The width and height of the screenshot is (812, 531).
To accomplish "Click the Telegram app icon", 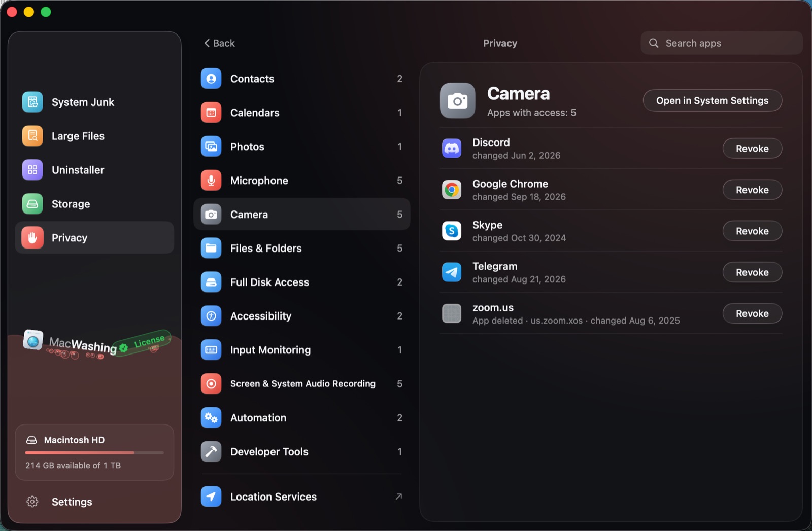I will click(x=452, y=272).
